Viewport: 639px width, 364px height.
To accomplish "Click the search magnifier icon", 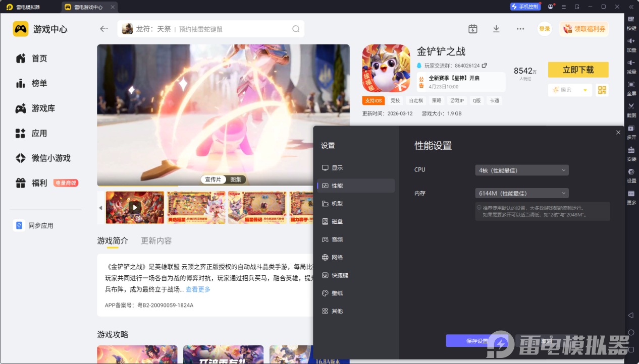I will pyautogui.click(x=296, y=29).
